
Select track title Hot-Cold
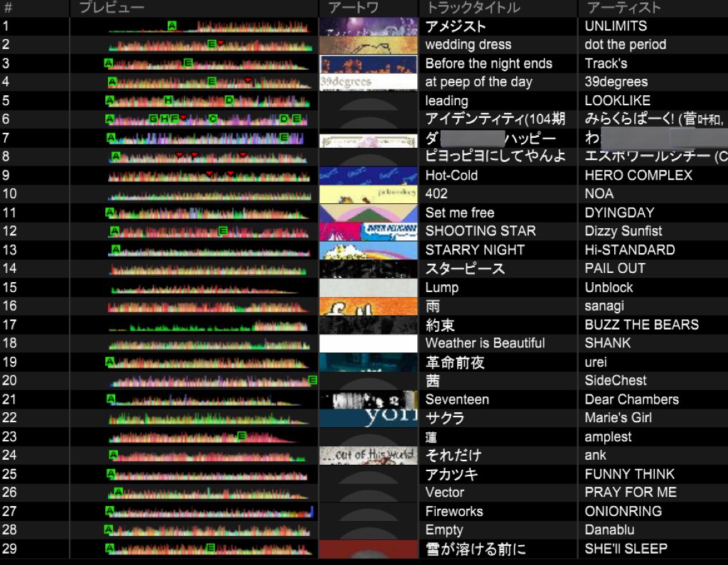[x=451, y=176]
